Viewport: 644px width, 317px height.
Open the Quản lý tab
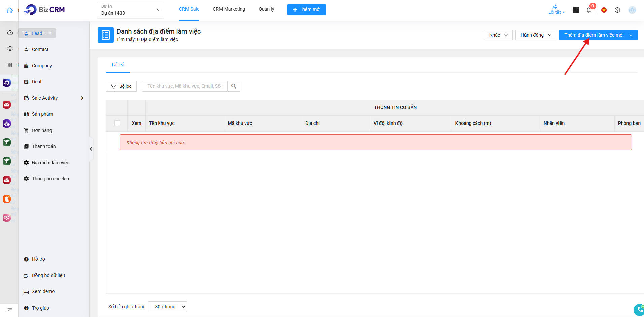click(266, 9)
